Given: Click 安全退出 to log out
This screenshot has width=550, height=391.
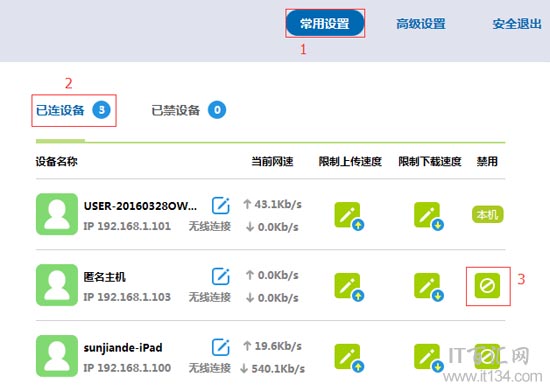Looking at the screenshot, I should tap(517, 24).
